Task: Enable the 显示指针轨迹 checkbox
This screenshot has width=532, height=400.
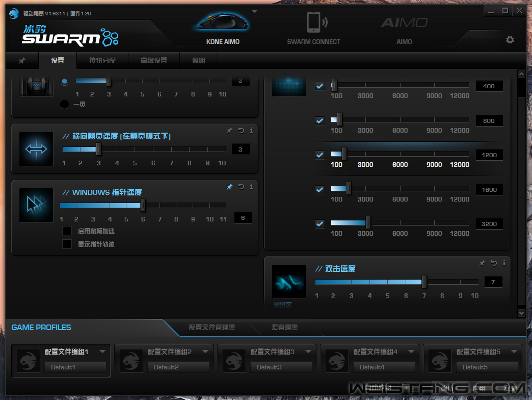Action: click(x=67, y=244)
